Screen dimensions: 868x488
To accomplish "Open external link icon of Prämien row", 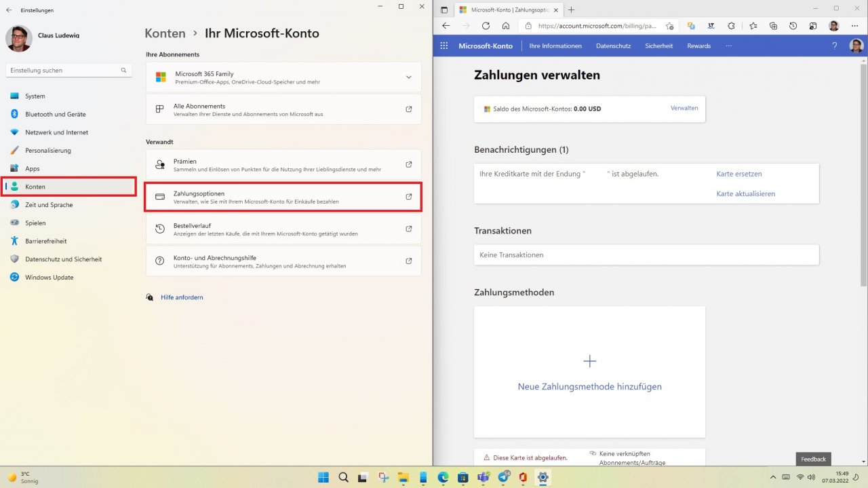I will pyautogui.click(x=408, y=165).
